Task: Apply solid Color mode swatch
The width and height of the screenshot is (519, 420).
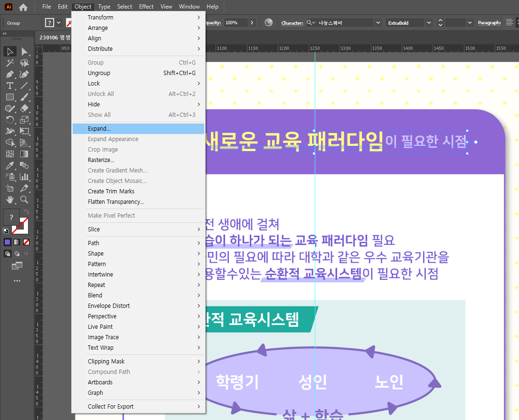Action: point(7,242)
